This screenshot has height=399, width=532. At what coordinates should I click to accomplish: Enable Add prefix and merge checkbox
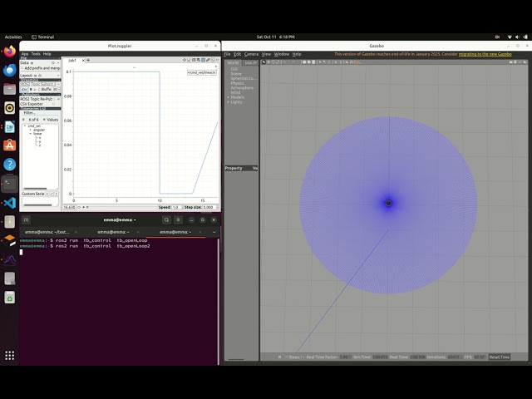(x=22, y=68)
